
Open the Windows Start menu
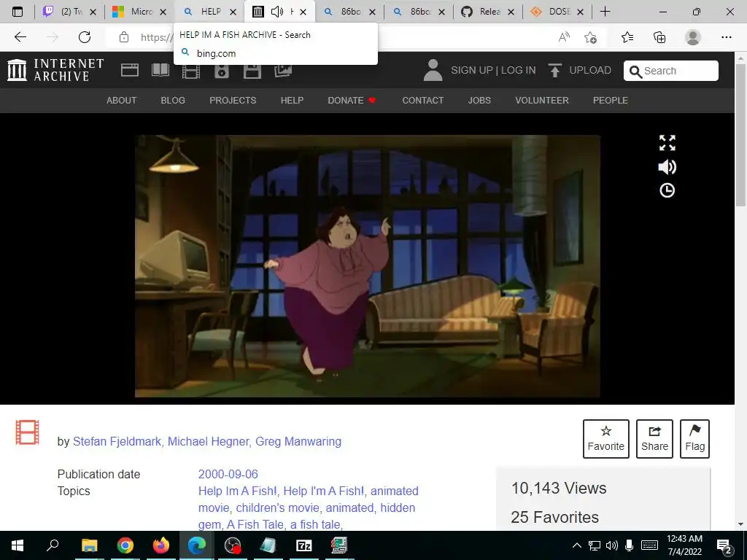tap(18, 545)
